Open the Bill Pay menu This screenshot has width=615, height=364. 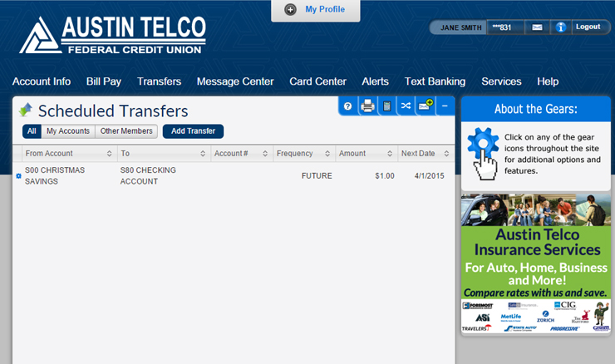tap(104, 81)
